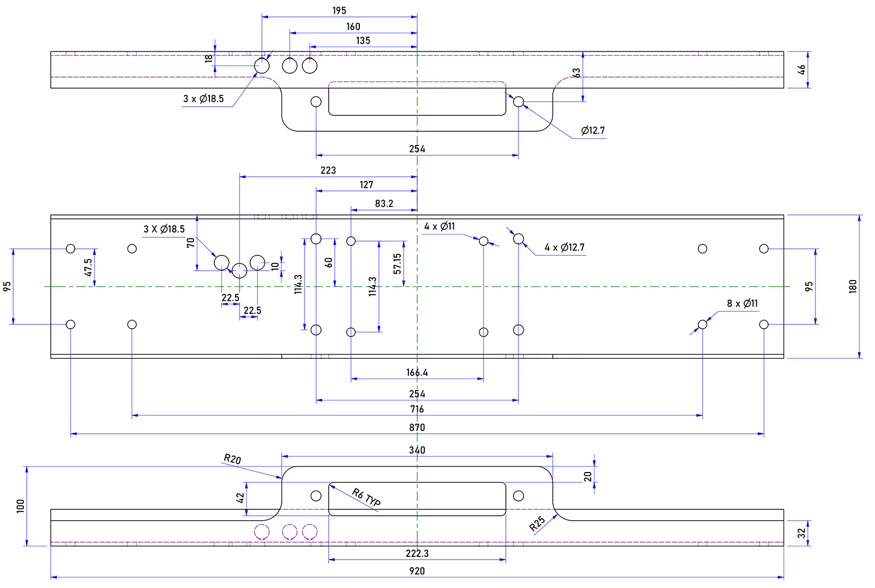Screen dimensions: 875x588
Task: Select the 180 overall height dimension
Action: (x=853, y=287)
